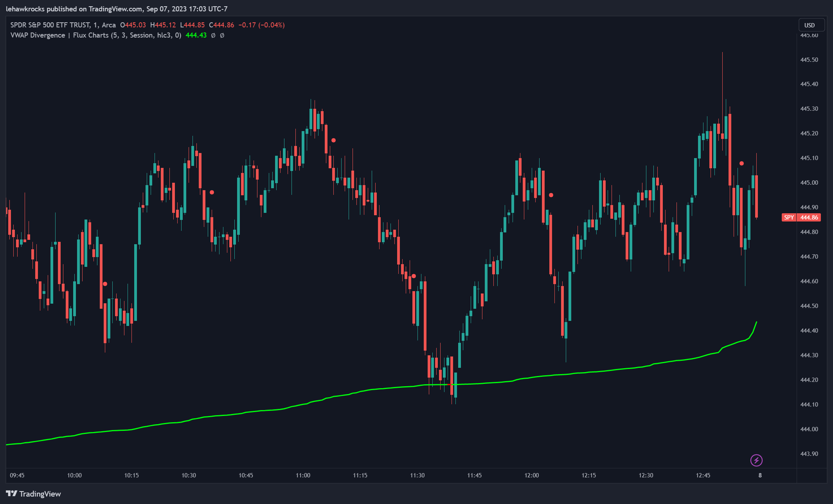Click the 09:45 time axis label
Image resolution: width=833 pixels, height=504 pixels.
pyautogui.click(x=17, y=475)
